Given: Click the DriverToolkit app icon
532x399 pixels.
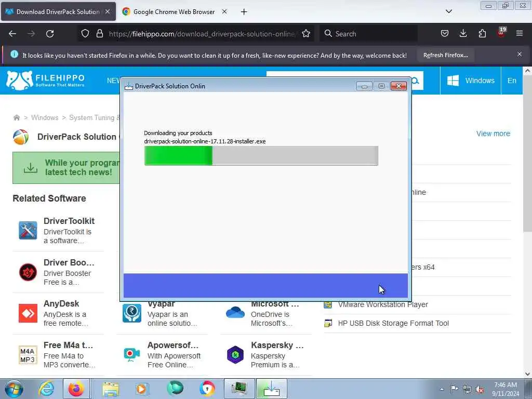Looking at the screenshot, I should 28,230.
